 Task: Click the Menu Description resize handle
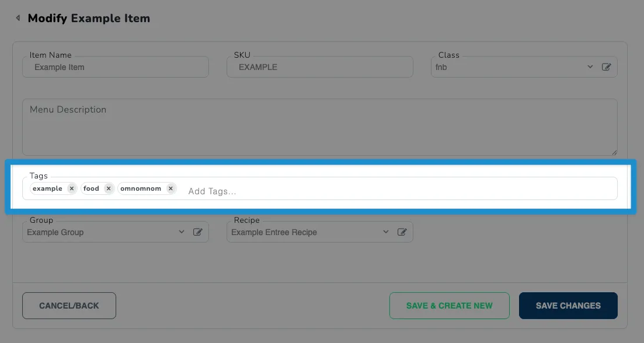[x=614, y=153]
